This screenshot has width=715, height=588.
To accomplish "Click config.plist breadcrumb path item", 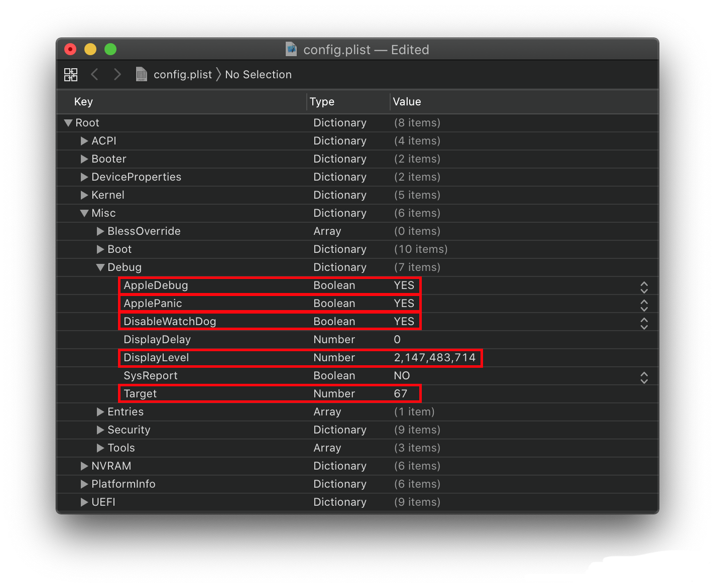I will (183, 75).
